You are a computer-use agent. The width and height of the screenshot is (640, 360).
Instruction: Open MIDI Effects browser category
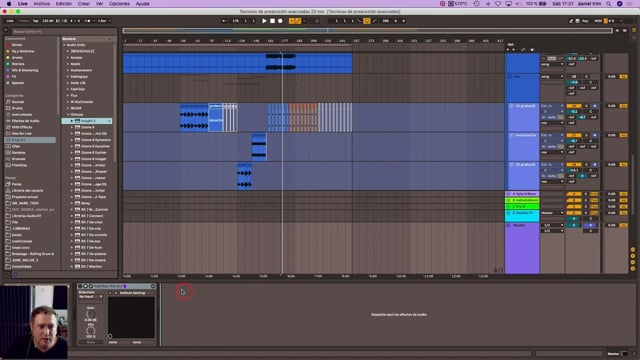point(22,127)
